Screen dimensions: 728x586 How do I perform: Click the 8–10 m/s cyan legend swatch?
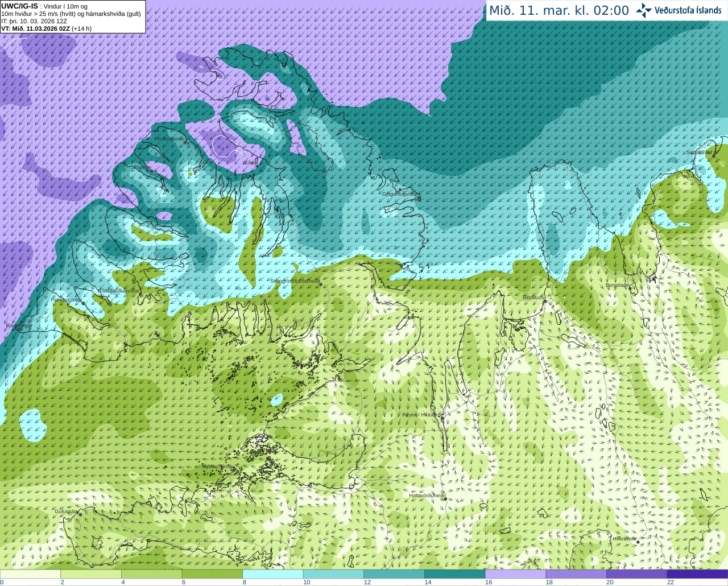tap(273, 574)
